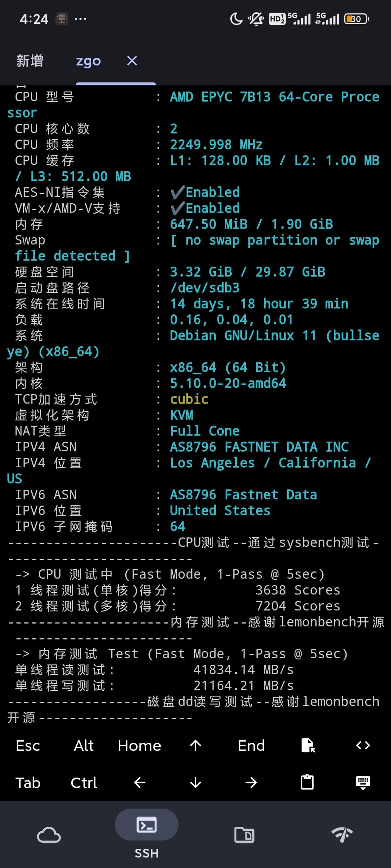Open the 新增 tab to add a connection
Screen dimensions: 391x868
tap(30, 61)
